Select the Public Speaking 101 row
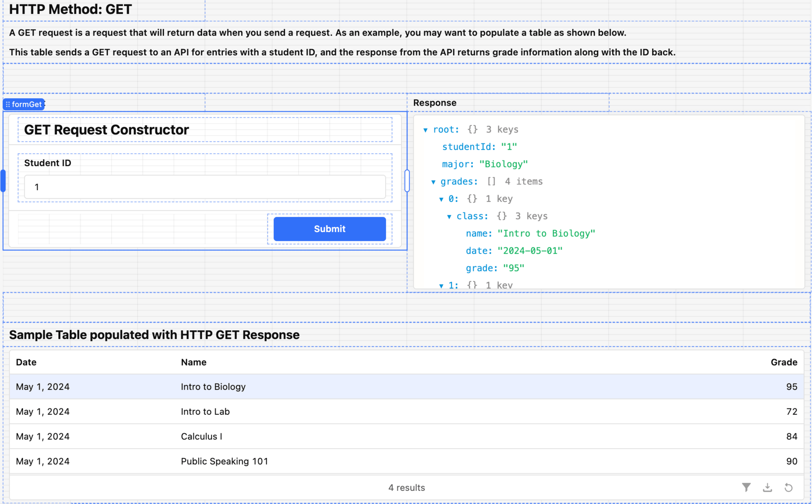This screenshot has width=812, height=504. tap(406, 461)
